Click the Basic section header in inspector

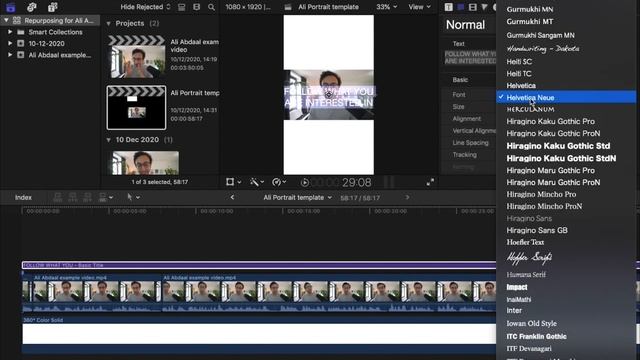460,80
